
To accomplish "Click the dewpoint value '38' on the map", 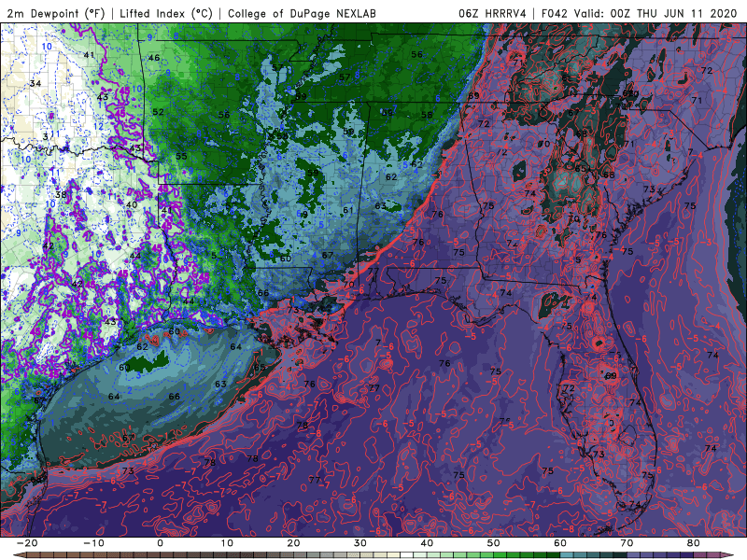I will click(61, 194).
